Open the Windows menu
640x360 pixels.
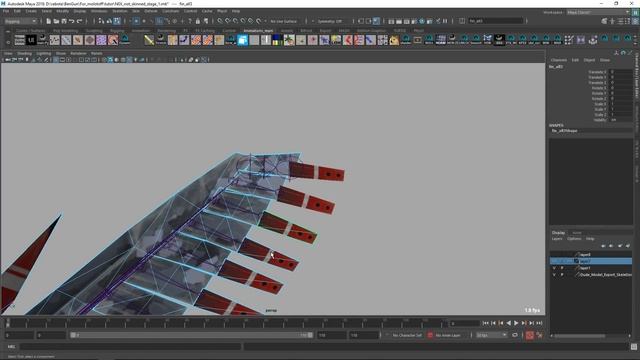(99, 11)
